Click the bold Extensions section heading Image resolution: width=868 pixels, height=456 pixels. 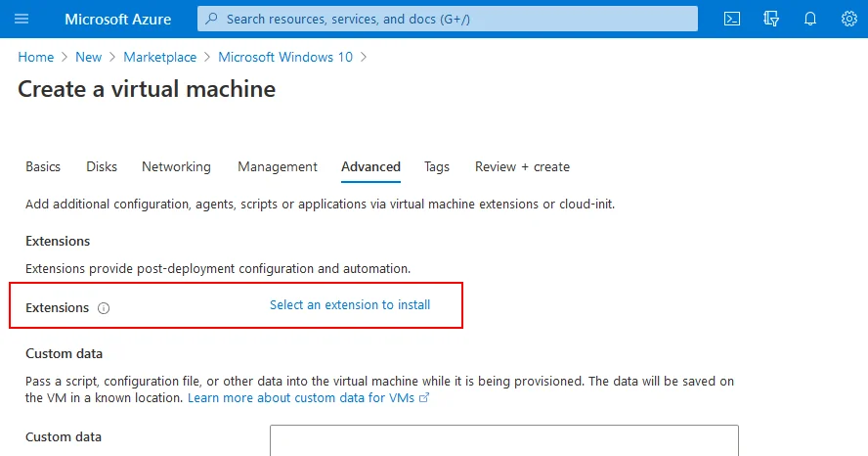(58, 241)
